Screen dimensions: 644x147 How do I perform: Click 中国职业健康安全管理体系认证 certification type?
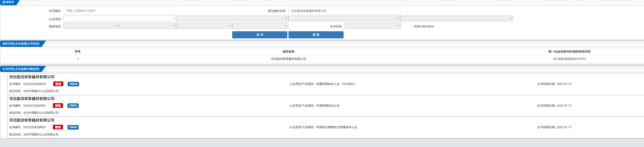[x=336, y=127]
